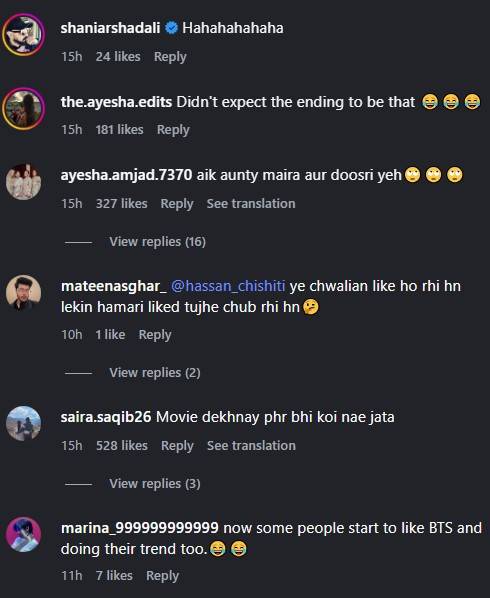
Task: View the 528 likes list
Action: click(122, 445)
